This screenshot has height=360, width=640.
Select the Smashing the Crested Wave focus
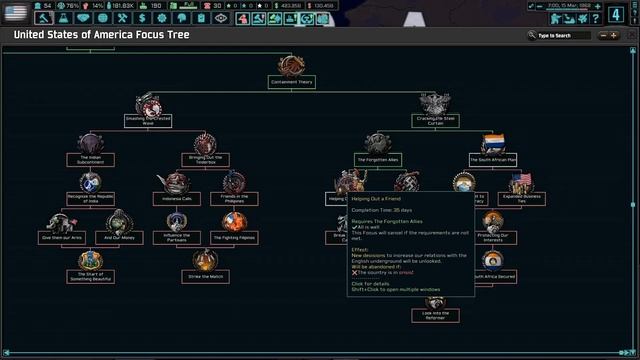(x=148, y=121)
